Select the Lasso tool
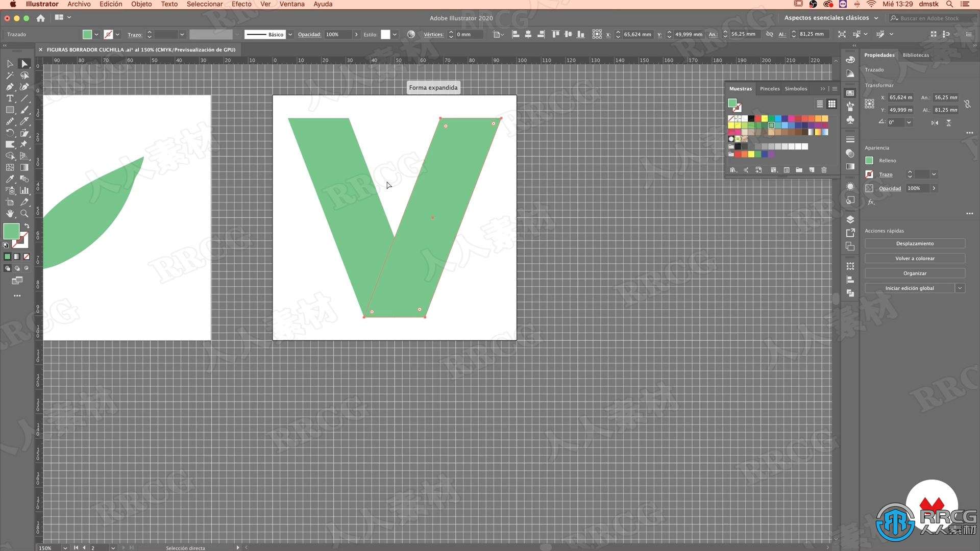Screen dimensions: 980x551 tap(24, 76)
